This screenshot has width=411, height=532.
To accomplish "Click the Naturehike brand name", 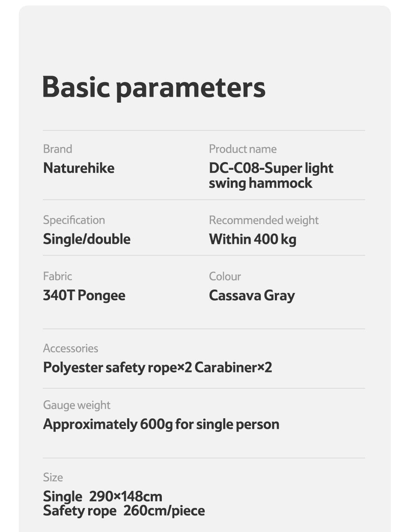I will pyautogui.click(x=79, y=168).
